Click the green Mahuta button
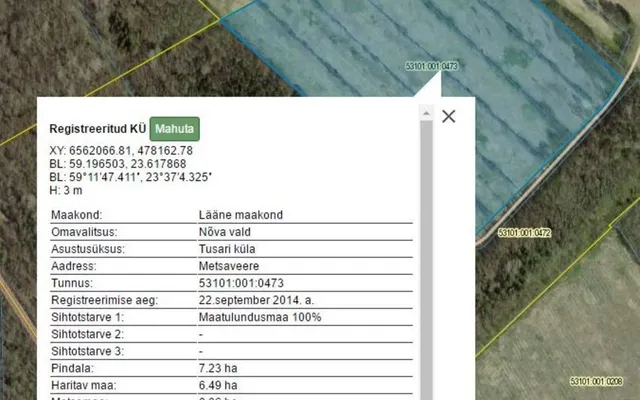 pos(175,129)
